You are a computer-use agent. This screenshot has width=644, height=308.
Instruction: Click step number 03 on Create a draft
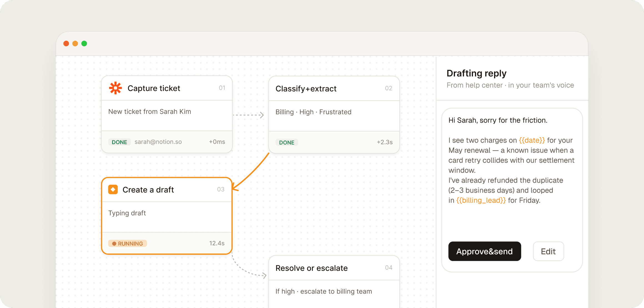(x=221, y=189)
